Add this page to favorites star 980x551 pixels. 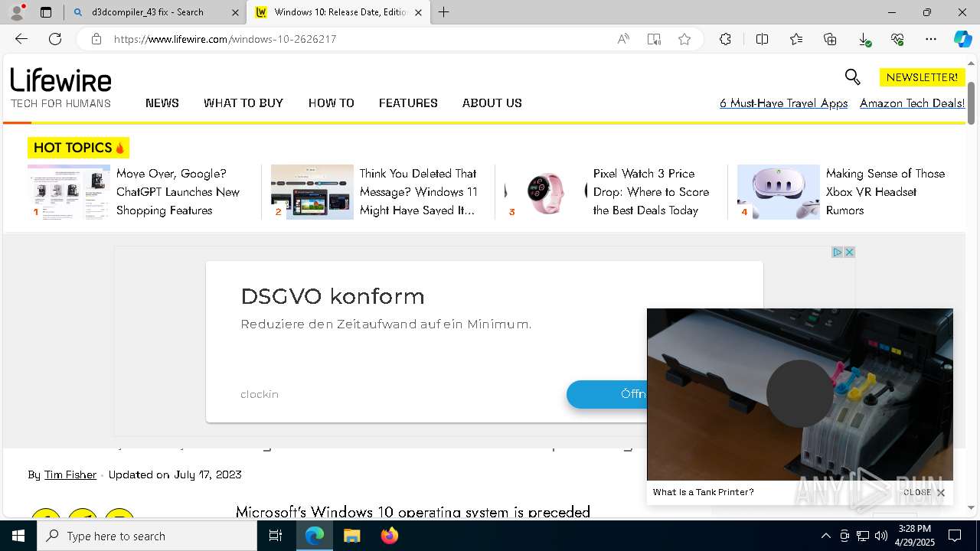pyautogui.click(x=684, y=39)
